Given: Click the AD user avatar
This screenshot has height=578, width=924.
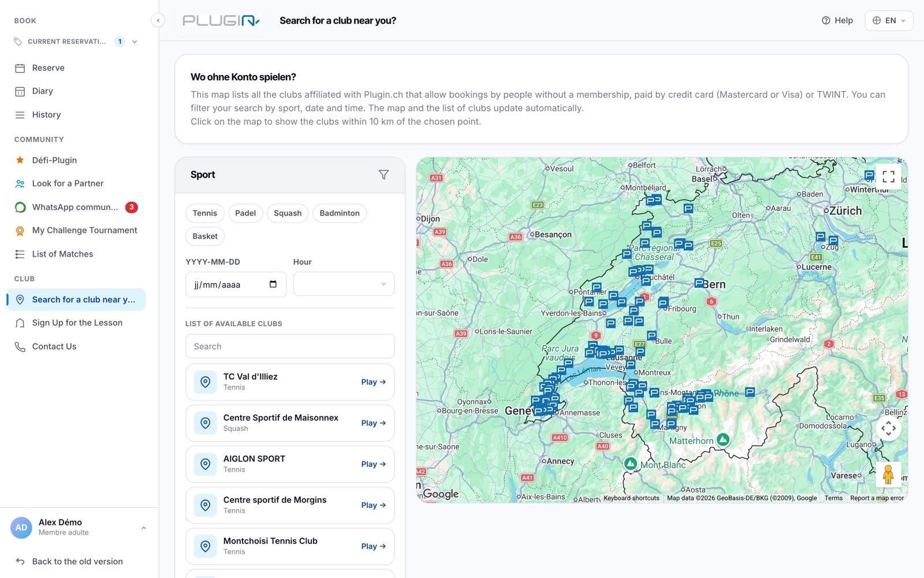Looking at the screenshot, I should pos(21,528).
